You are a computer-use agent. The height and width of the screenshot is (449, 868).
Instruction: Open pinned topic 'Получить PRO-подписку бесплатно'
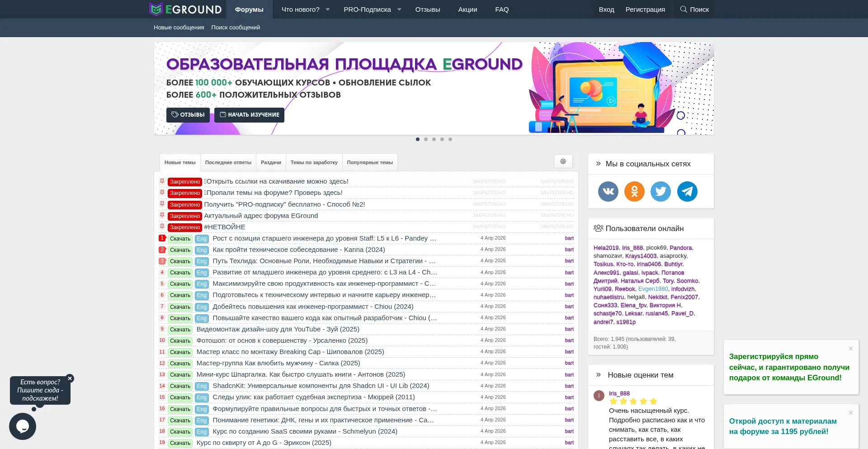(x=284, y=204)
